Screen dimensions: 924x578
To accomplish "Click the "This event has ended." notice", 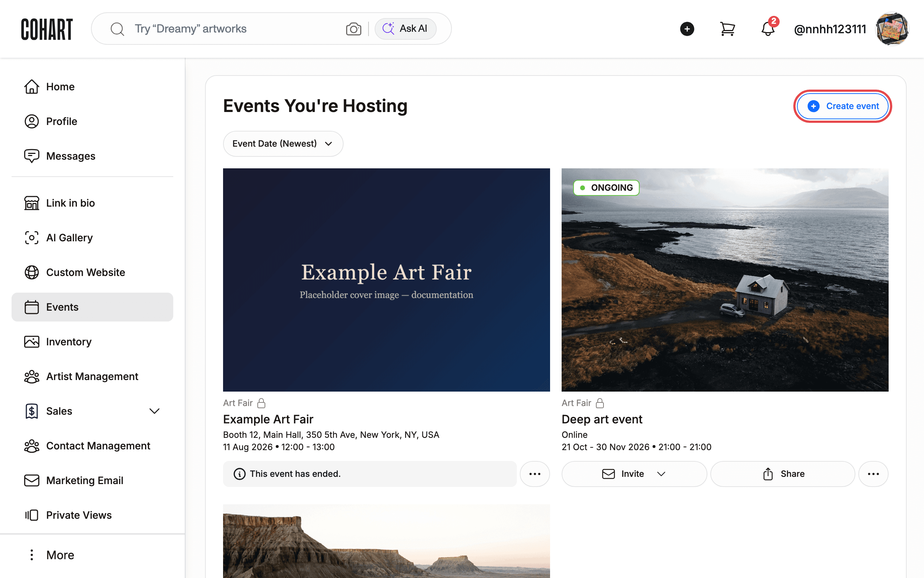I will (x=370, y=474).
